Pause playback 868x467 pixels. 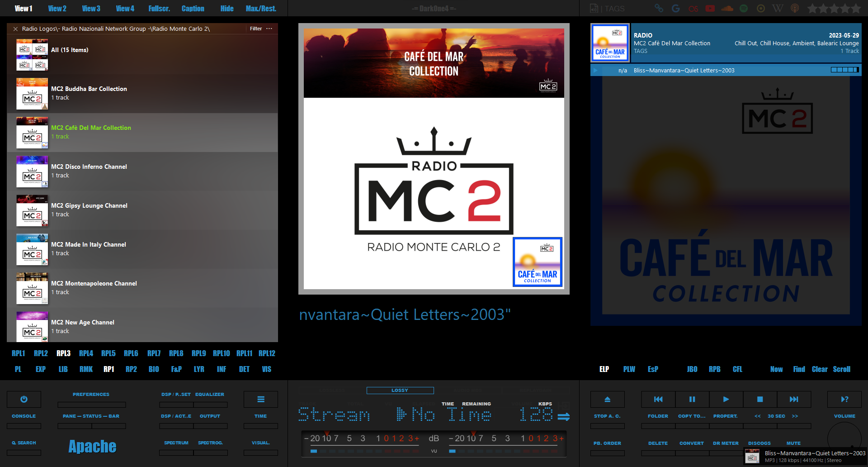click(692, 399)
